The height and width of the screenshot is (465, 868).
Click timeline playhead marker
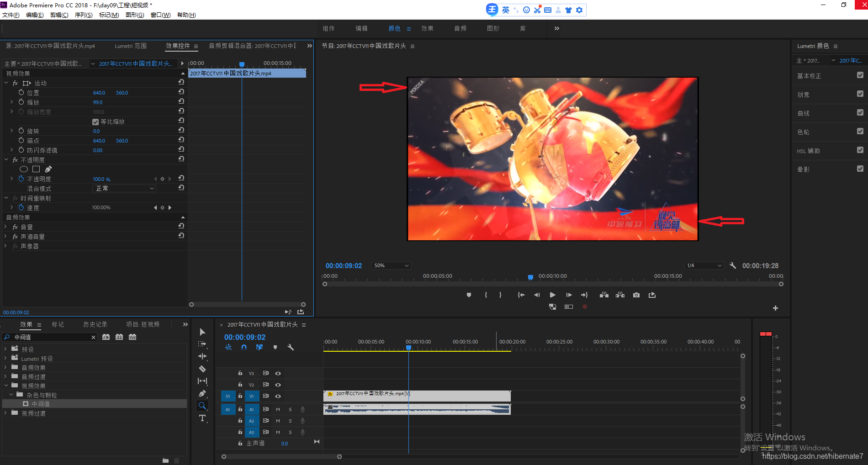click(x=409, y=348)
